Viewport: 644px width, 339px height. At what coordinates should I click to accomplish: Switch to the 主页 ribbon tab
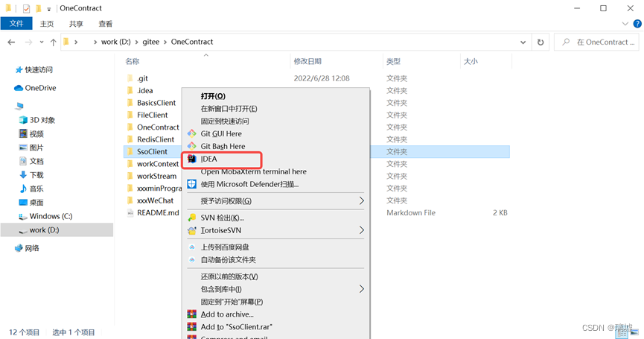(47, 24)
